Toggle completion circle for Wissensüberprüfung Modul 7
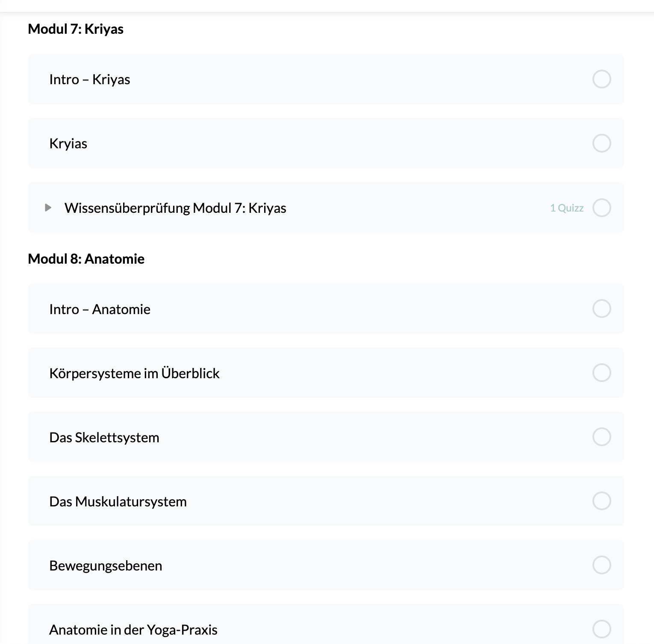The height and width of the screenshot is (644, 654). 601,208
